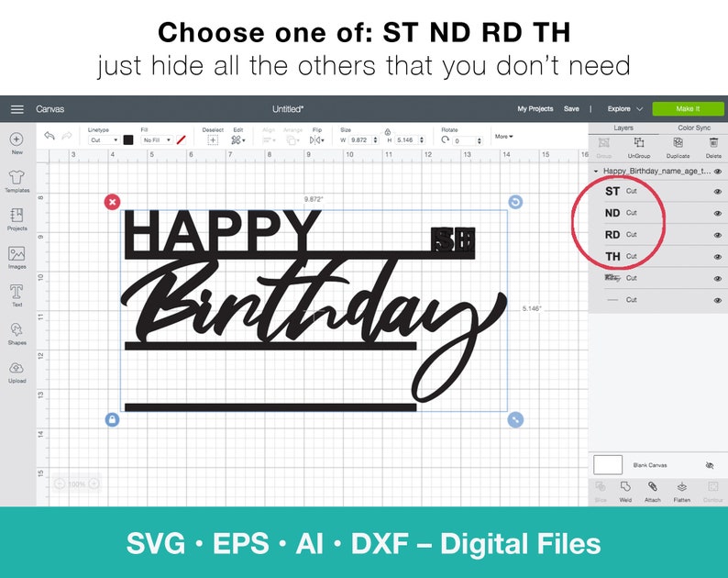
Task: Hide the RD layer
Action: click(717, 235)
